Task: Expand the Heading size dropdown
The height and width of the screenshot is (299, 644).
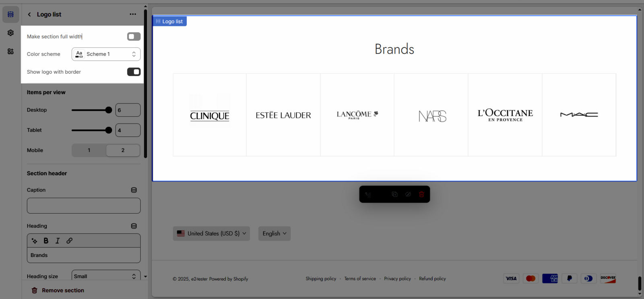Action: click(106, 276)
